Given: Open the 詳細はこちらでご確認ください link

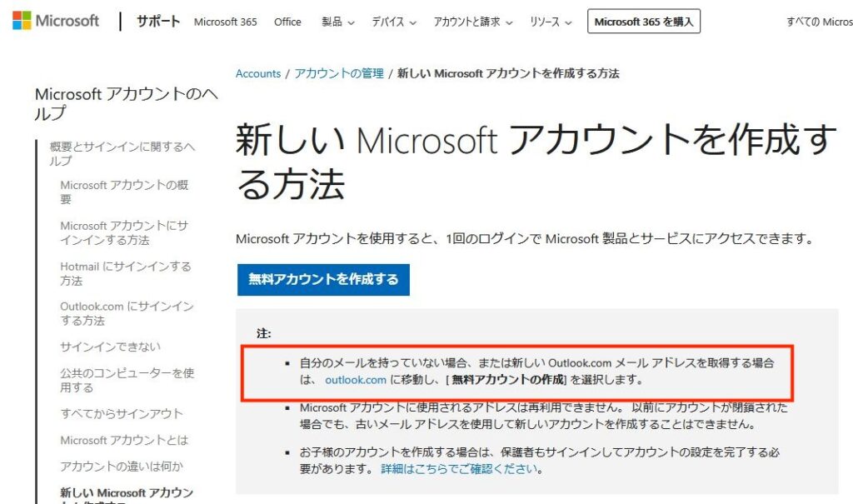Looking at the screenshot, I should point(459,469).
